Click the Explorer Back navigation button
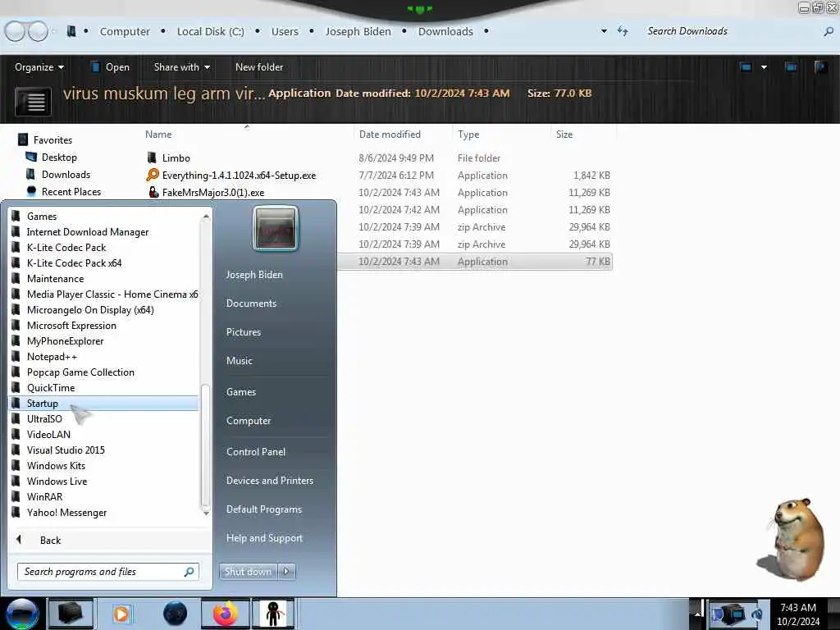The height and width of the screenshot is (630, 840). tap(15, 31)
